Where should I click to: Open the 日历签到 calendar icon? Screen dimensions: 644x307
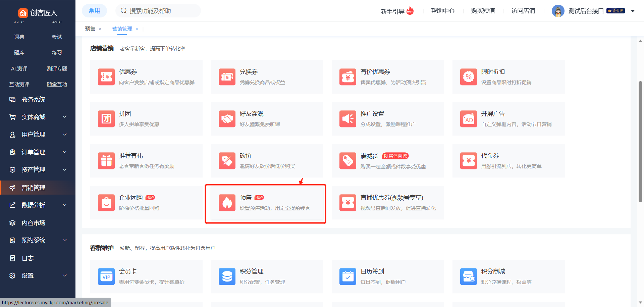(347, 276)
